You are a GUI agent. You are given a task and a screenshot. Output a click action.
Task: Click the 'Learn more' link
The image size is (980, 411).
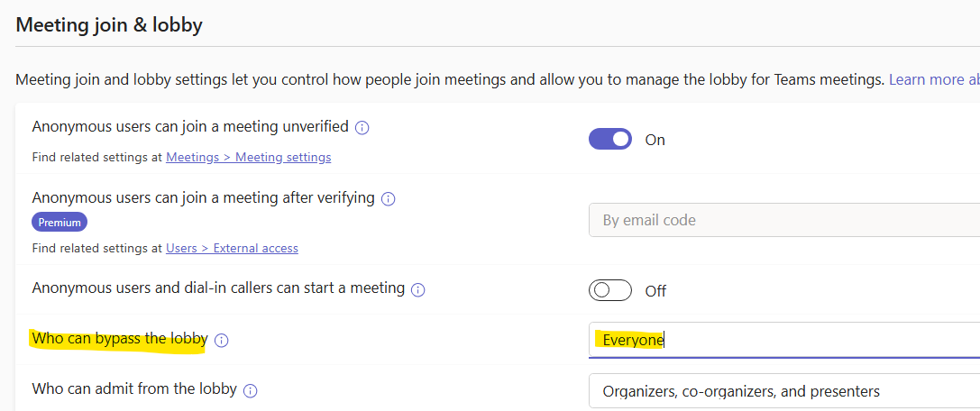pos(932,79)
